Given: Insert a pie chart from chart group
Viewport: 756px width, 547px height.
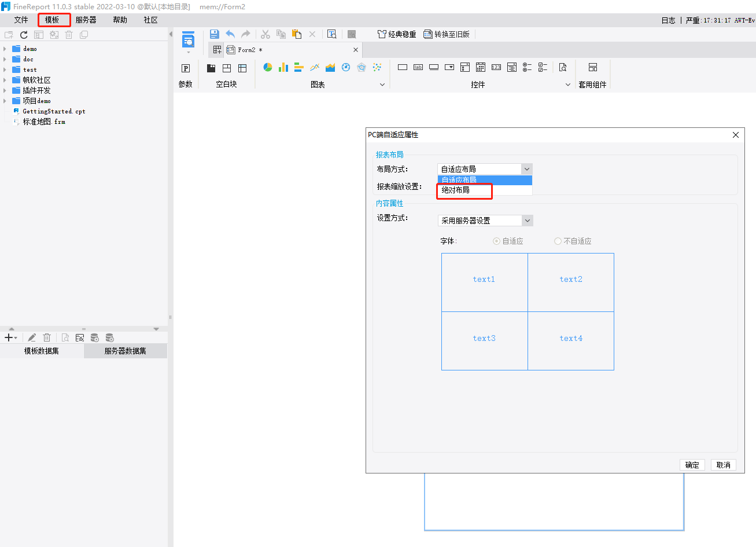Looking at the screenshot, I should point(268,67).
